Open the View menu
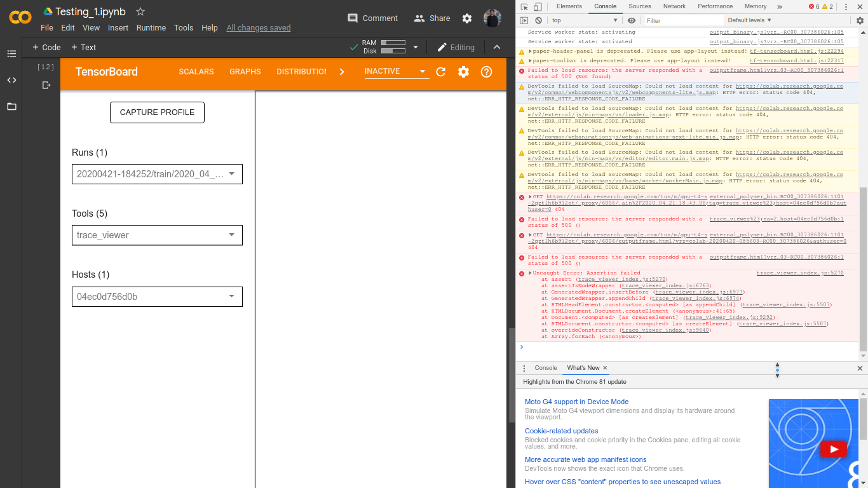The width and height of the screenshot is (868, 488). [x=91, y=28]
